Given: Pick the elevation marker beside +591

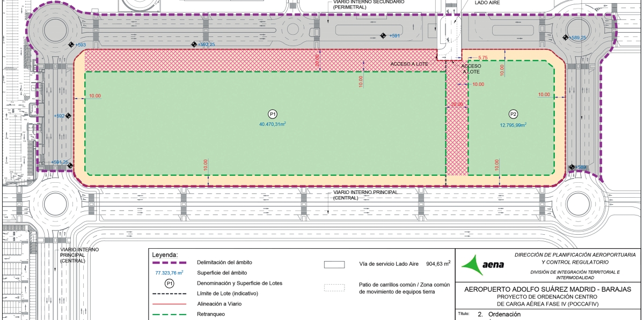Looking at the screenshot, I should [x=383, y=36].
